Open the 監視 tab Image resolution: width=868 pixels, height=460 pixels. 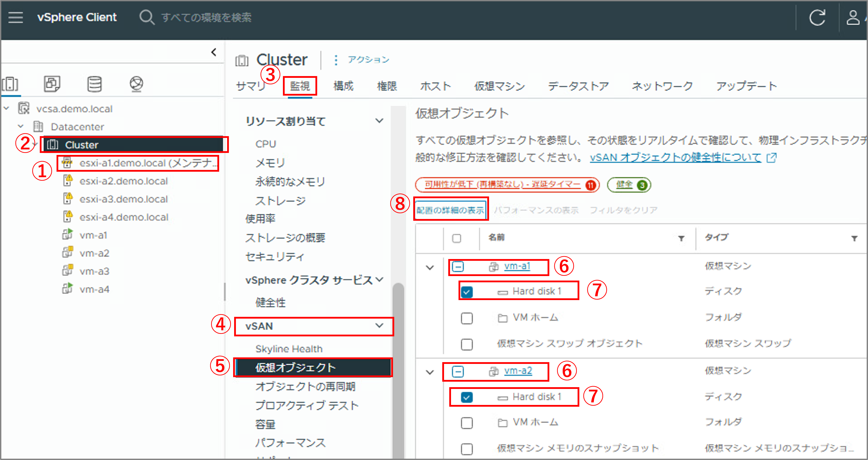[x=300, y=86]
